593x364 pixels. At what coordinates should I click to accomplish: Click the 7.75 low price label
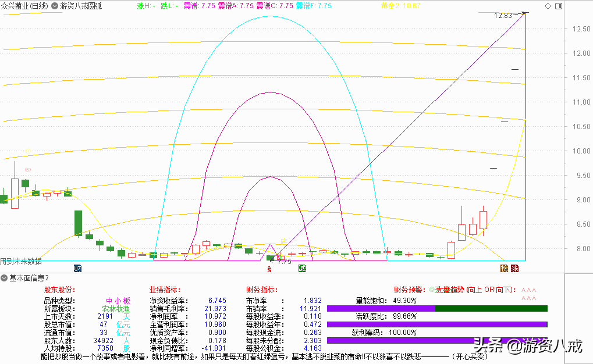[x=285, y=261]
